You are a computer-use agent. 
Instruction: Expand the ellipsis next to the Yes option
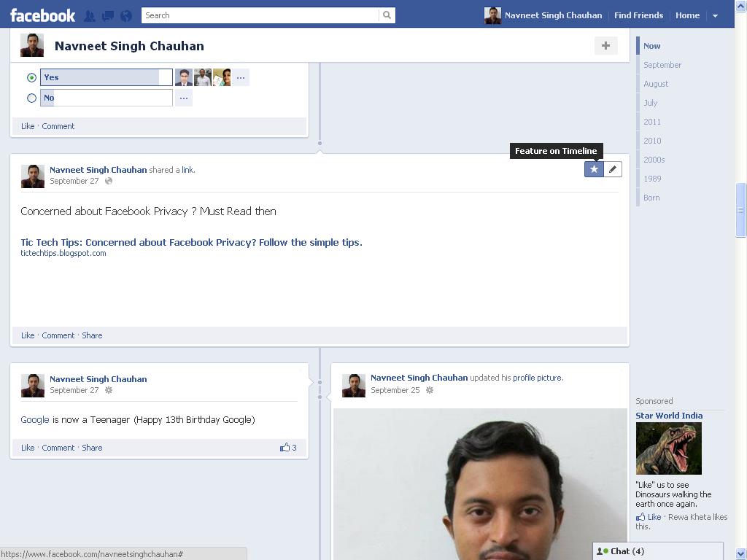[241, 77]
